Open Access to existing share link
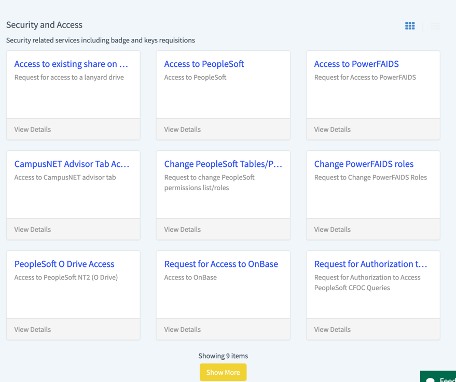Viewport: 456px width, 382px height. click(71, 64)
